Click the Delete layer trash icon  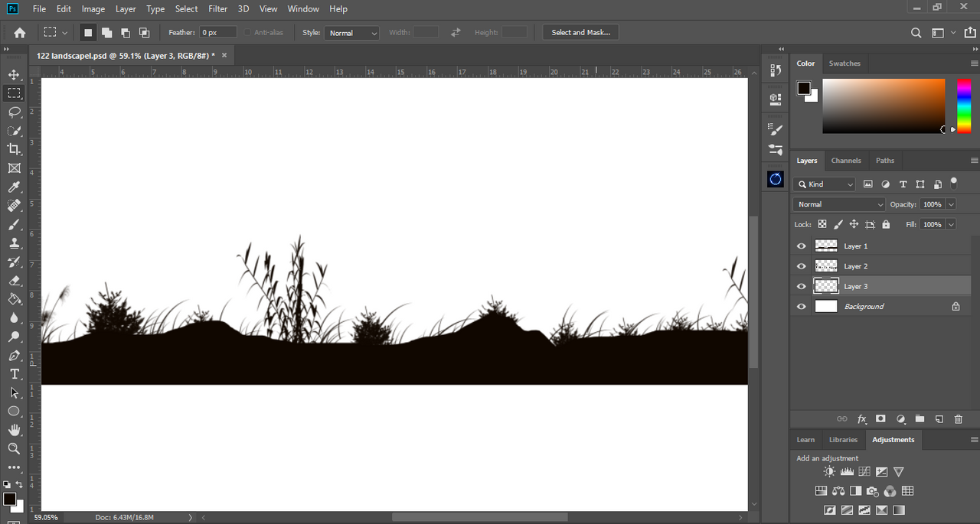[959, 419]
